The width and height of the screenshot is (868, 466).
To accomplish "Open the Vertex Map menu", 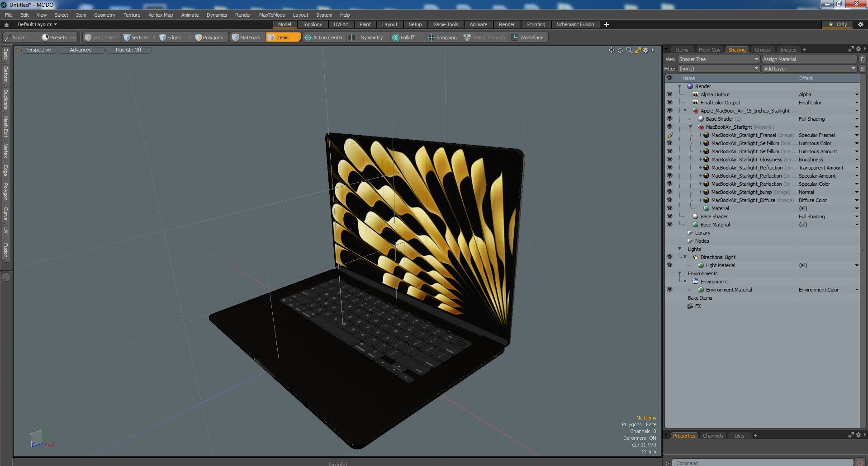I will tap(161, 15).
